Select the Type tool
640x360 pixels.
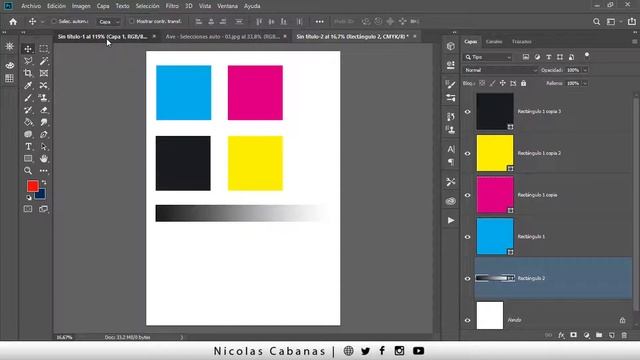pyautogui.click(x=28, y=147)
